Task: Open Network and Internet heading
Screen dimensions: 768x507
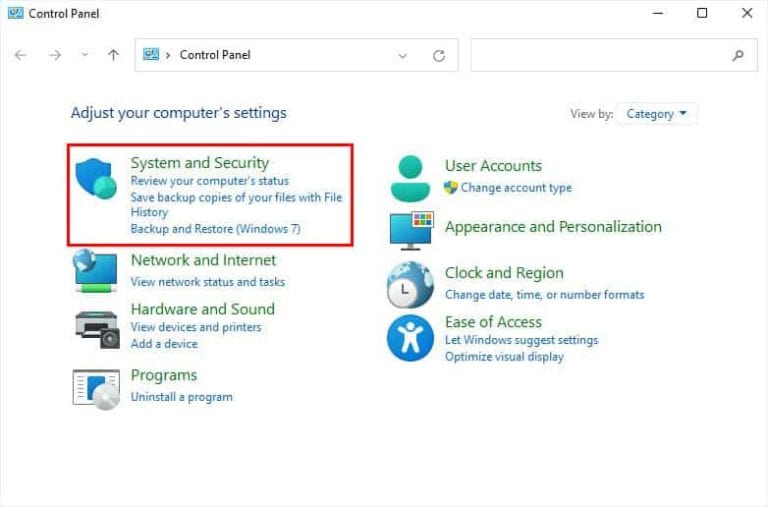Action: (x=203, y=260)
